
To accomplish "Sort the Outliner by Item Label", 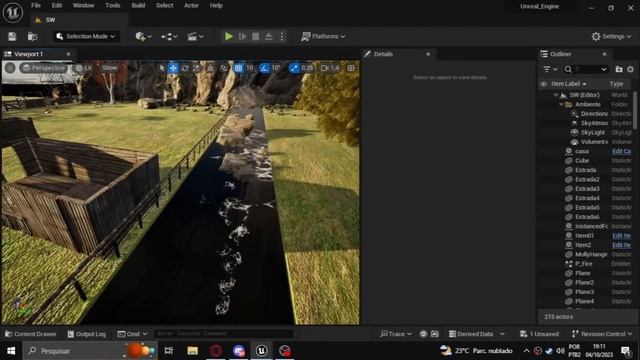I will [x=566, y=84].
